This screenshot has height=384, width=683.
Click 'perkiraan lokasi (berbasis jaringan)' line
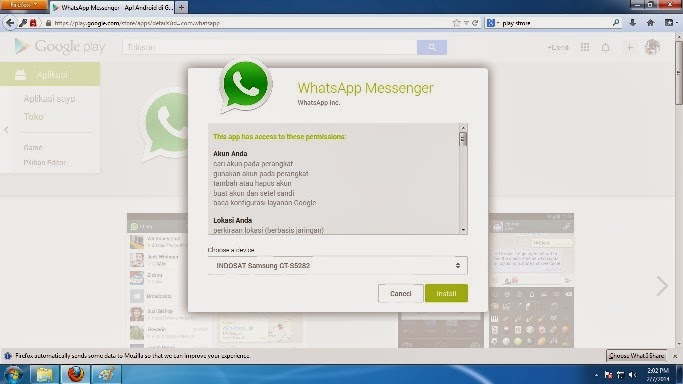(x=268, y=230)
